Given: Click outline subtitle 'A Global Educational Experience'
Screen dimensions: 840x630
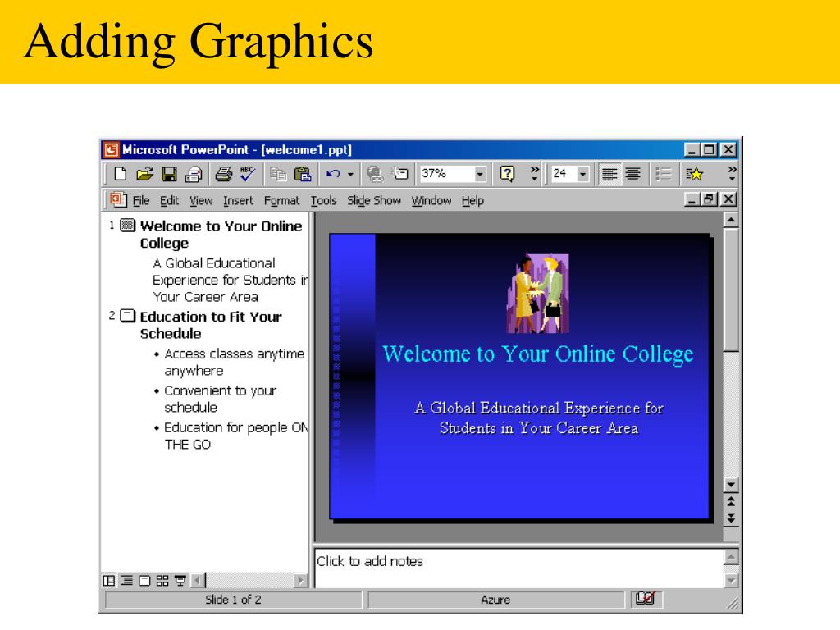Looking at the screenshot, I should (x=231, y=280).
